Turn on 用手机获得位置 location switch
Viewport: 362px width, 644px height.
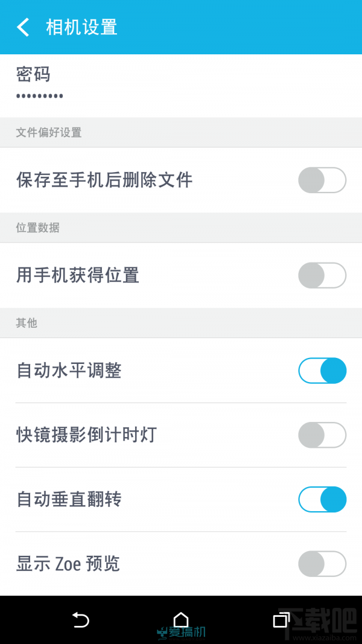coord(322,276)
